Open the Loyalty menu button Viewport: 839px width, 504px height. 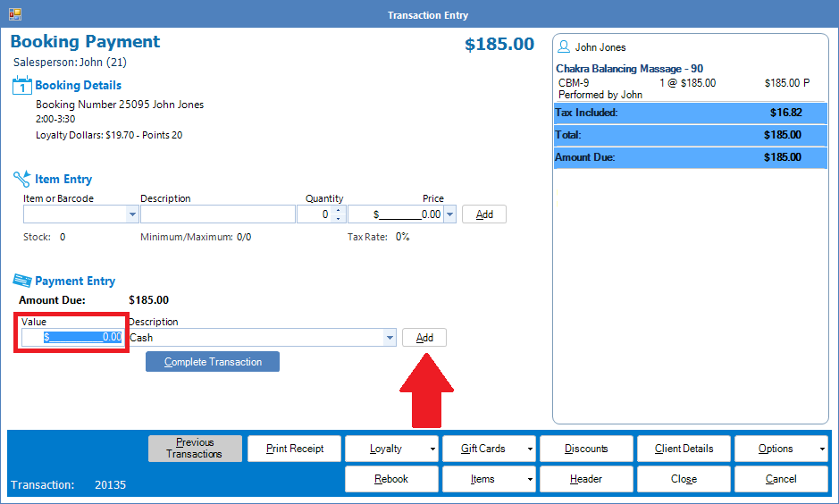(391, 449)
